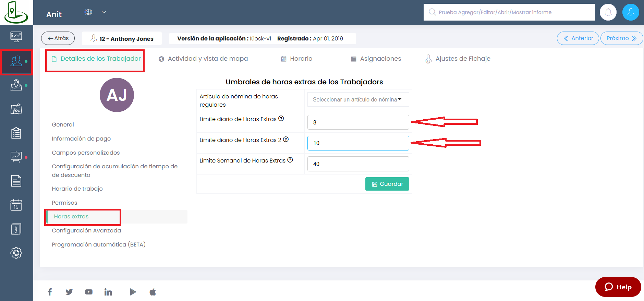The width and height of the screenshot is (644, 301).
Task: Open the map location pin sidebar icon
Action: click(x=16, y=85)
